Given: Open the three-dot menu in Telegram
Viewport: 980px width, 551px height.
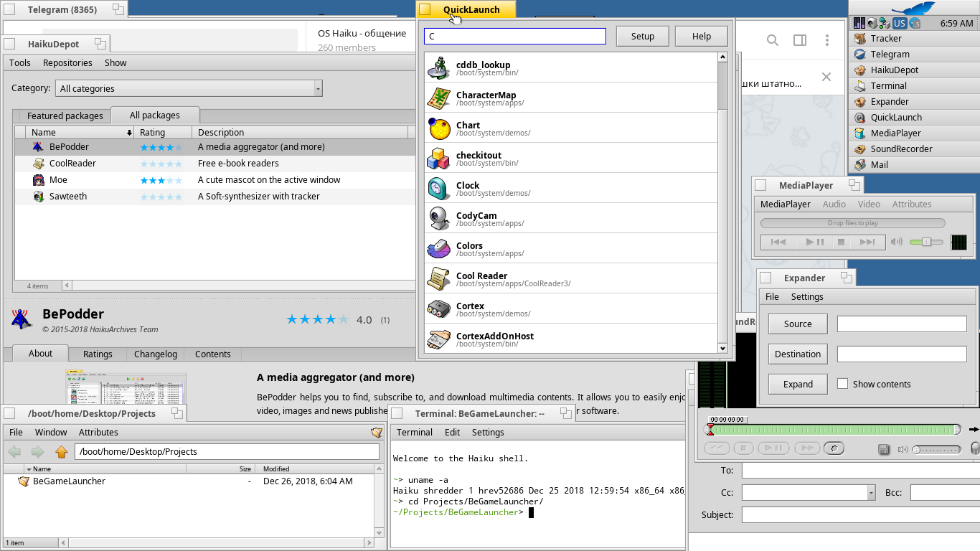Looking at the screenshot, I should 827,40.
